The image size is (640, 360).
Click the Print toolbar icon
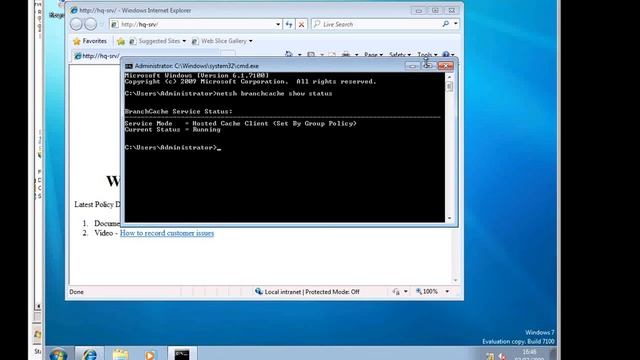pos(346,54)
